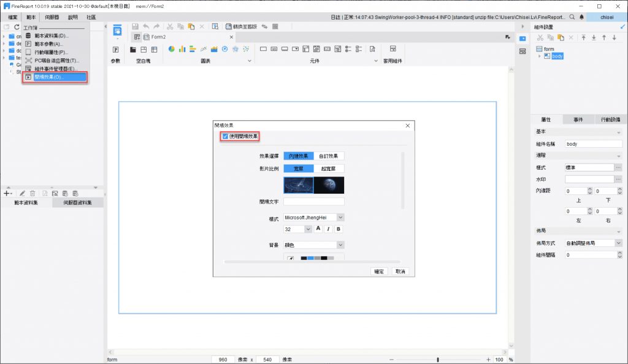Click the refresh icon above the file tree
This screenshot has height=364, width=628.
(x=17, y=27)
